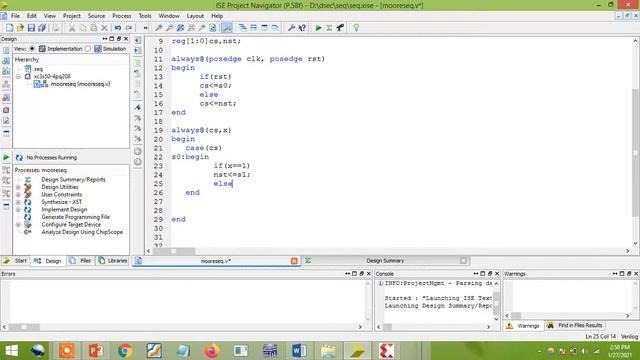The height and width of the screenshot is (360, 640).
Task: Click the blue bookmark icon in editor sidebar
Action: (138, 108)
